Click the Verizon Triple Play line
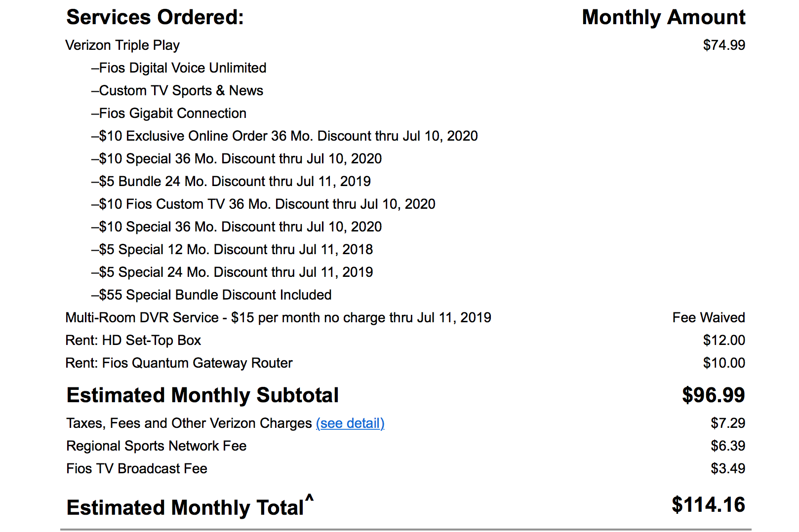Viewport: 799px width, 532px height. [x=122, y=45]
